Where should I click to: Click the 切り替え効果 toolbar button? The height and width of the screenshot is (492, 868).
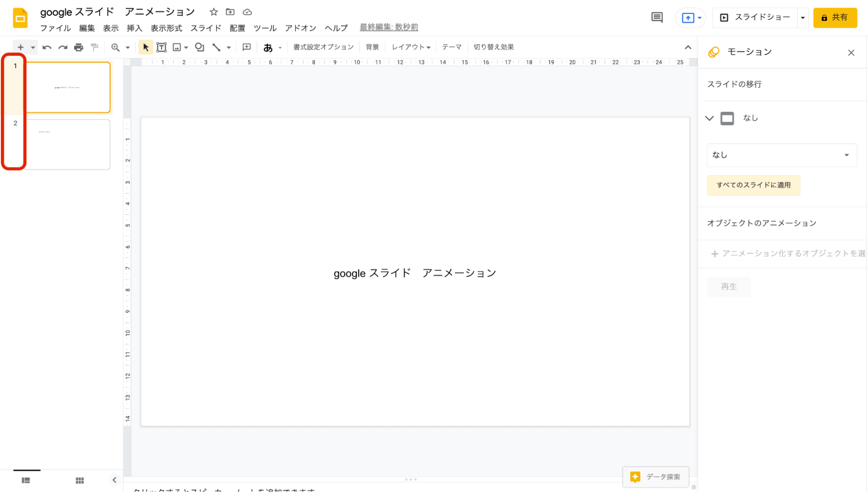(x=494, y=47)
